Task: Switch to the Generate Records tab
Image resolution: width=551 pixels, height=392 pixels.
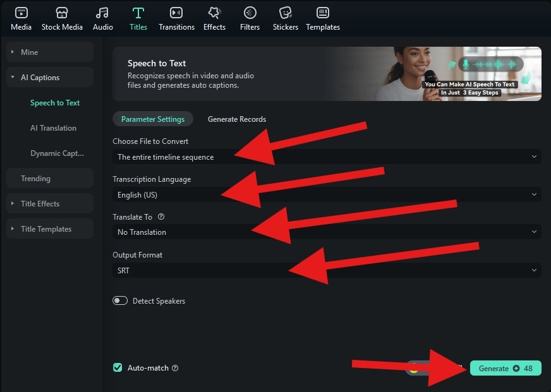Action: (237, 119)
